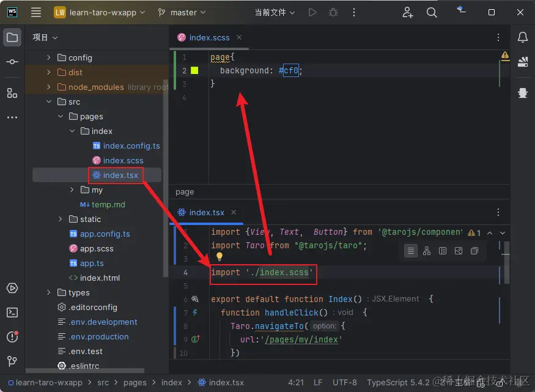The image size is (535, 392).
Task: Click the Run button in toolbar
Action: pyautogui.click(x=312, y=13)
